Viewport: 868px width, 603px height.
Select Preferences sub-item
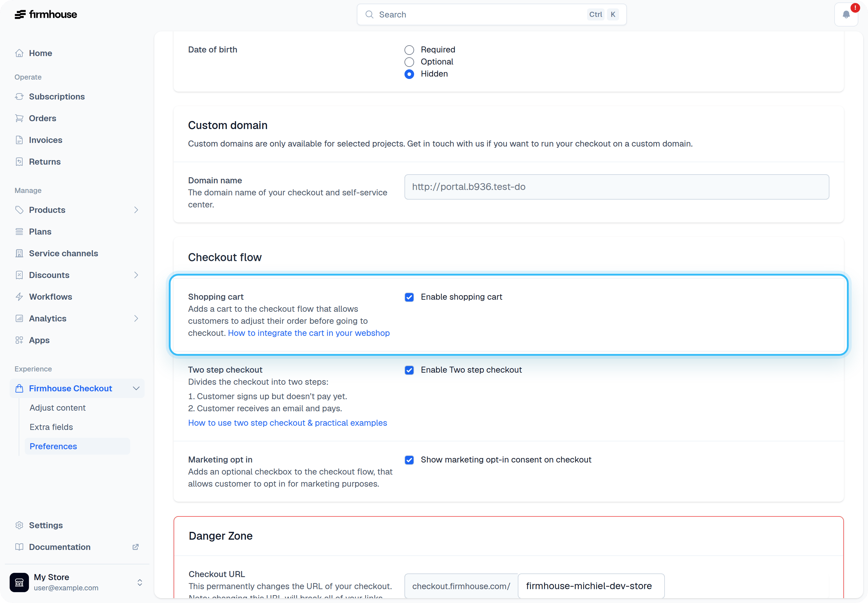click(77, 446)
